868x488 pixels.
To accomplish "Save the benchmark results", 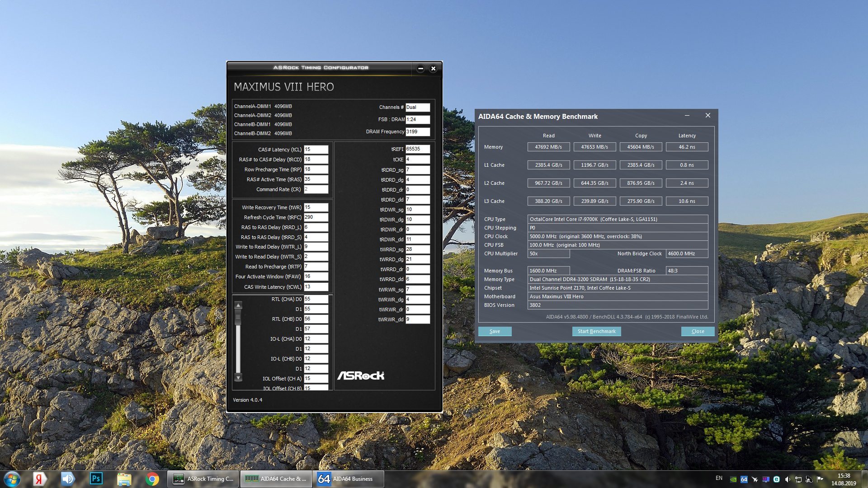I will click(x=495, y=331).
